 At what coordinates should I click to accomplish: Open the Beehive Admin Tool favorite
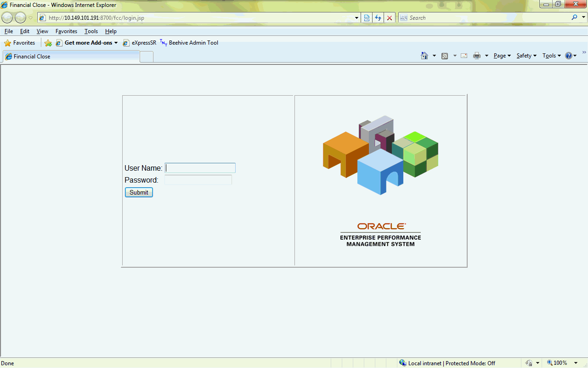(189, 43)
